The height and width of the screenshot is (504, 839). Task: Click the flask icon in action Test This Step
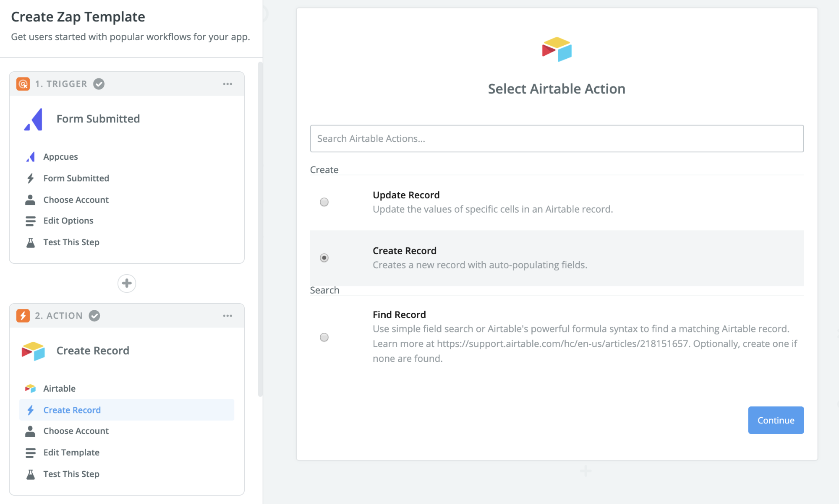click(x=30, y=474)
